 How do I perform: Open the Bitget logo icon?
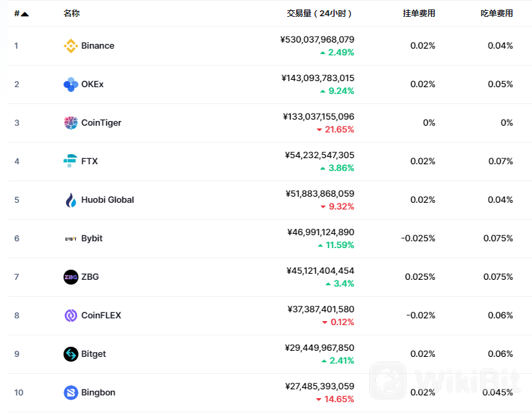tap(70, 354)
